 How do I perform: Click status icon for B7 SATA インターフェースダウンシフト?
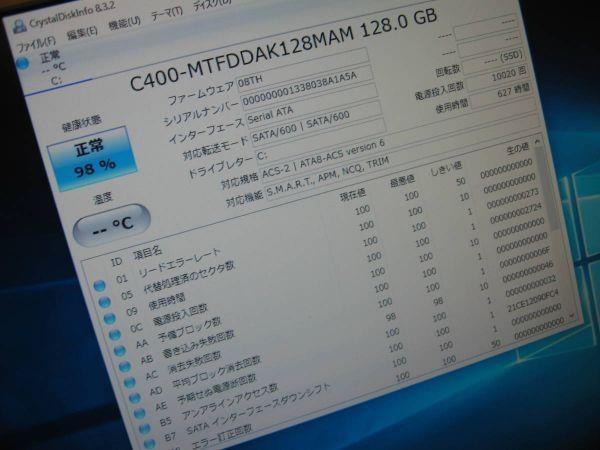149,444
